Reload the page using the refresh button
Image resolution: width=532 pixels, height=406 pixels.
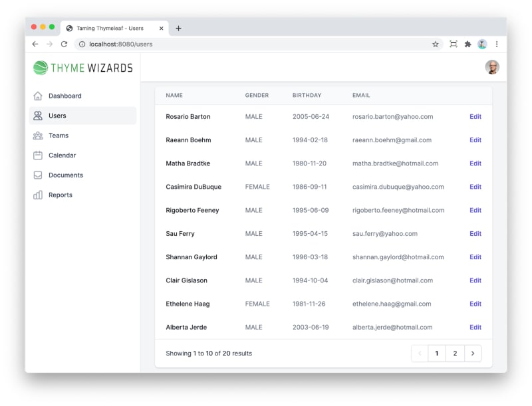pyautogui.click(x=64, y=45)
